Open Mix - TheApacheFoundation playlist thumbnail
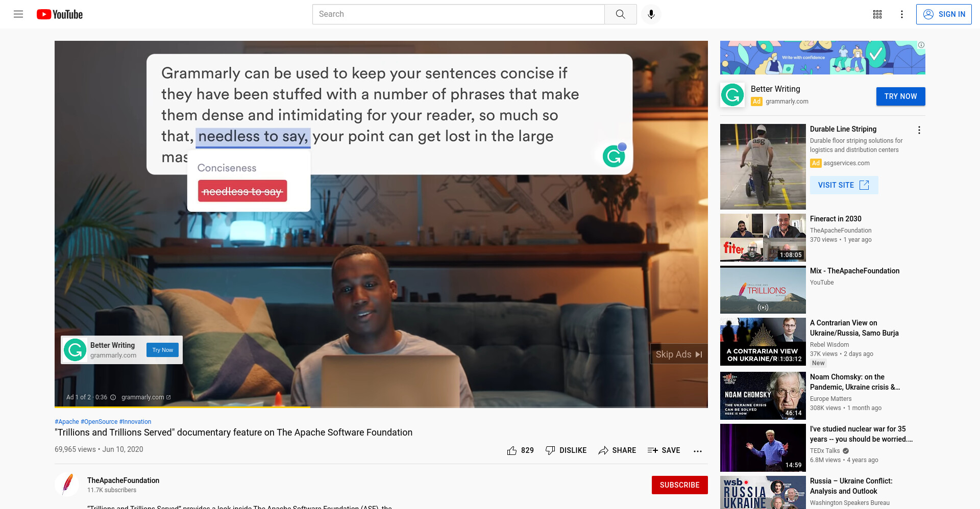Viewport: 980px width, 509px height. point(763,290)
